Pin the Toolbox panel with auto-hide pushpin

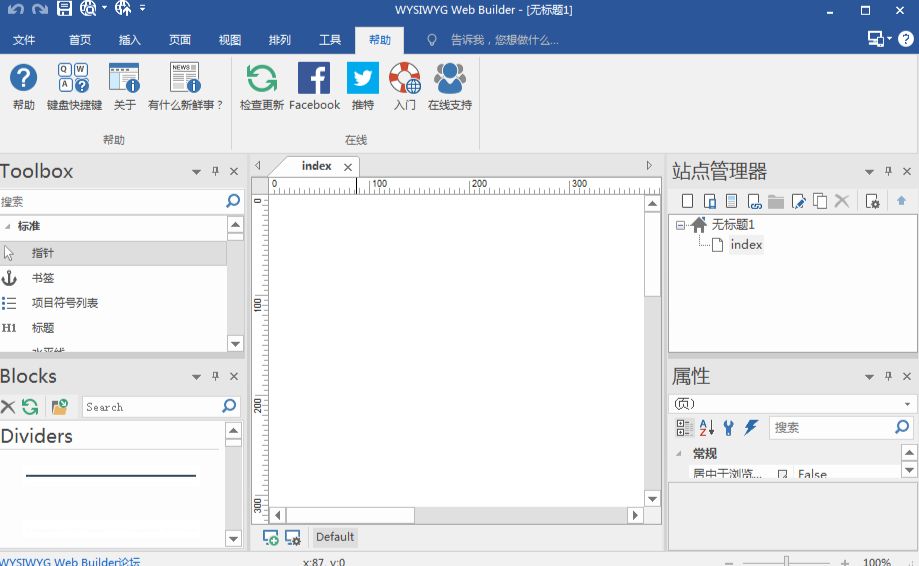pos(215,172)
